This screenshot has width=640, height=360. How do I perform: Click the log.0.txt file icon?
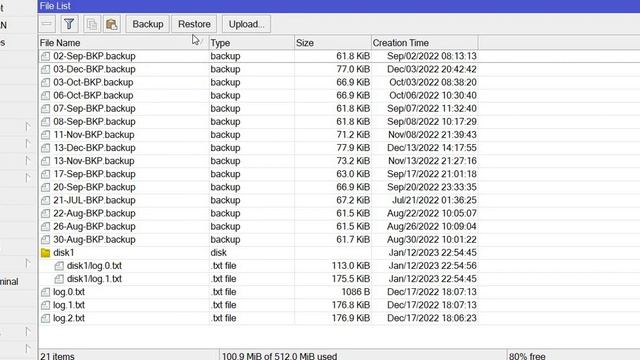point(46,292)
